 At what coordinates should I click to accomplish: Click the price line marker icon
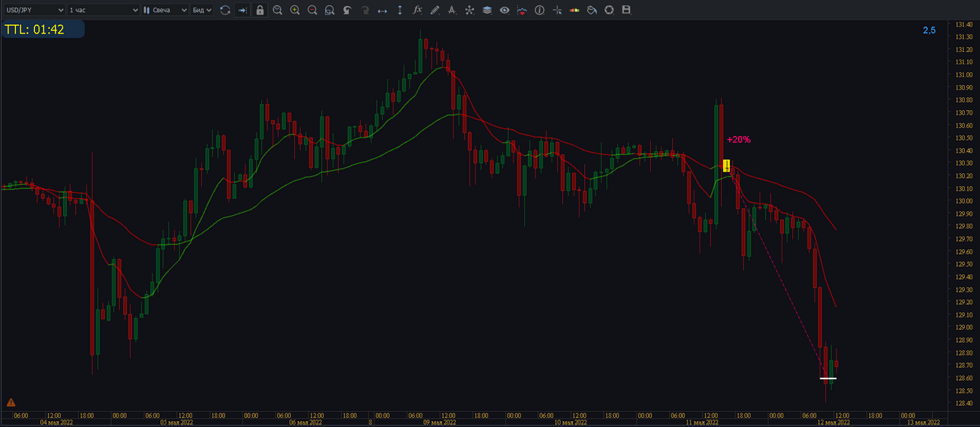(522, 10)
